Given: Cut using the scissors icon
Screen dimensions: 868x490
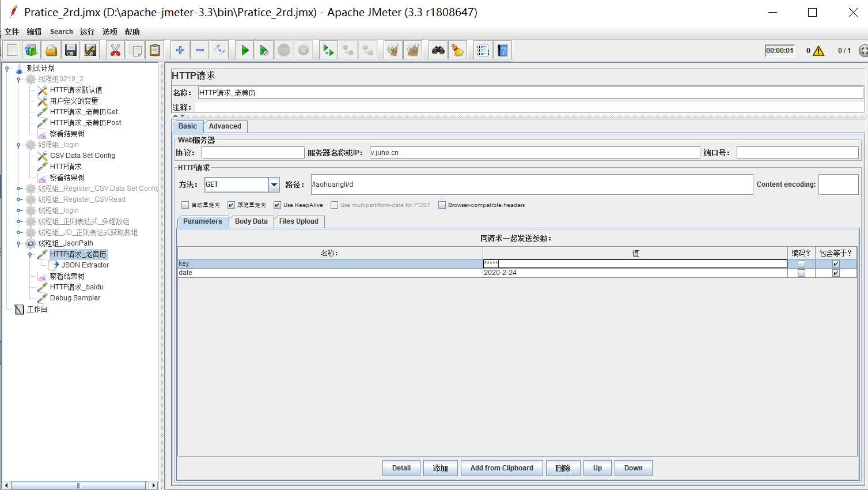Looking at the screenshot, I should (116, 50).
